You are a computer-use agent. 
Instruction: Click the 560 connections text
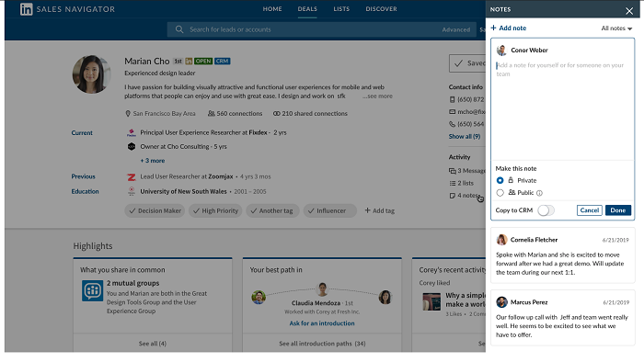point(239,114)
